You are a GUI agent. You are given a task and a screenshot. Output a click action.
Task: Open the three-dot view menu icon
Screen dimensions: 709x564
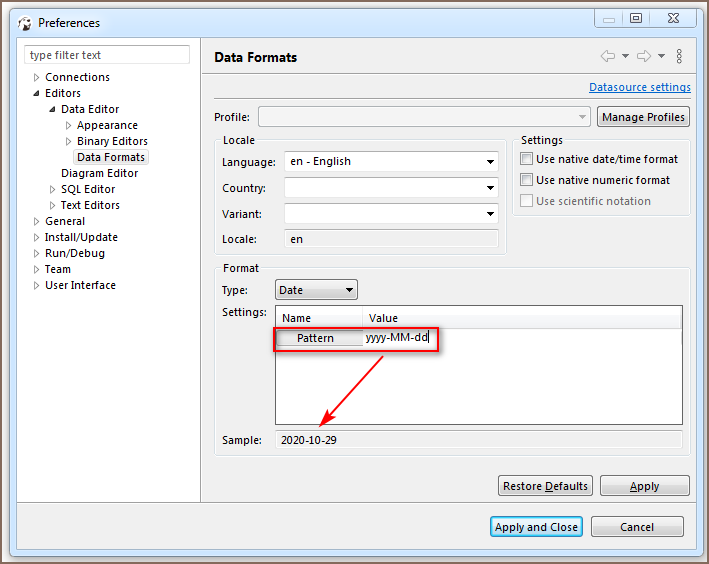click(679, 56)
